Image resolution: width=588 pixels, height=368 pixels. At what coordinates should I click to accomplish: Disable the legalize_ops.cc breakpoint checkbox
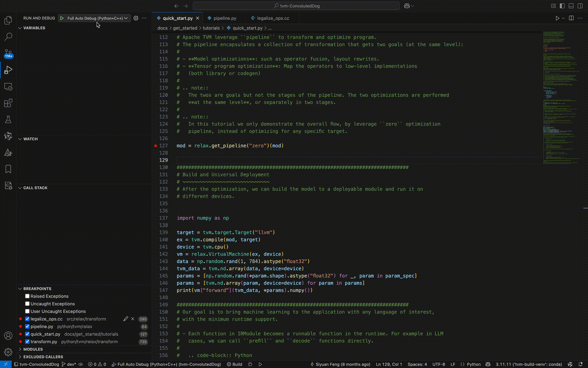[27, 319]
